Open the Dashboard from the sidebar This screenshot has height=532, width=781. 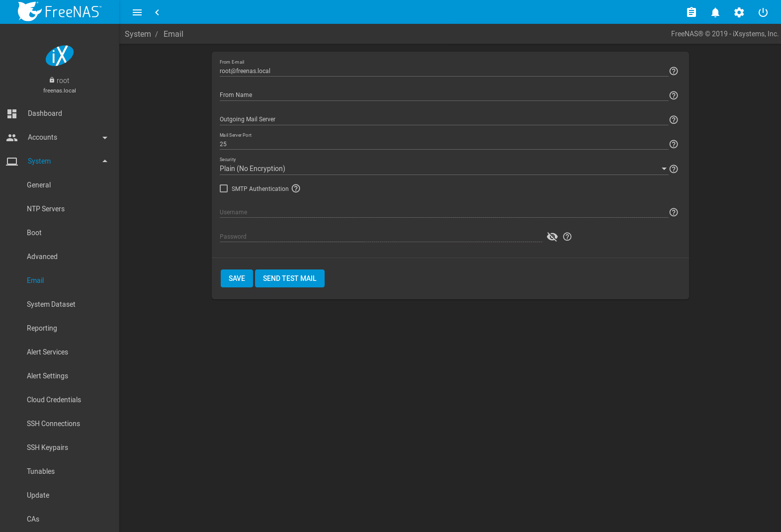click(x=45, y=113)
